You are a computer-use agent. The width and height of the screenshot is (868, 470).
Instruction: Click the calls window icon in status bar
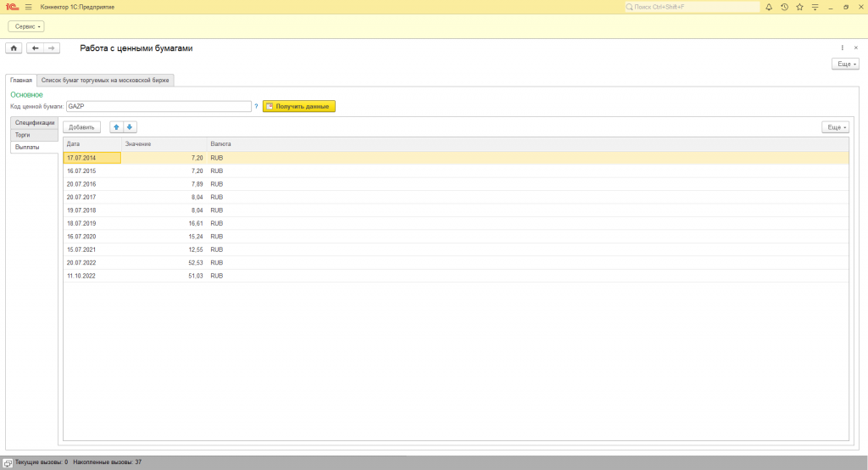tap(8, 463)
